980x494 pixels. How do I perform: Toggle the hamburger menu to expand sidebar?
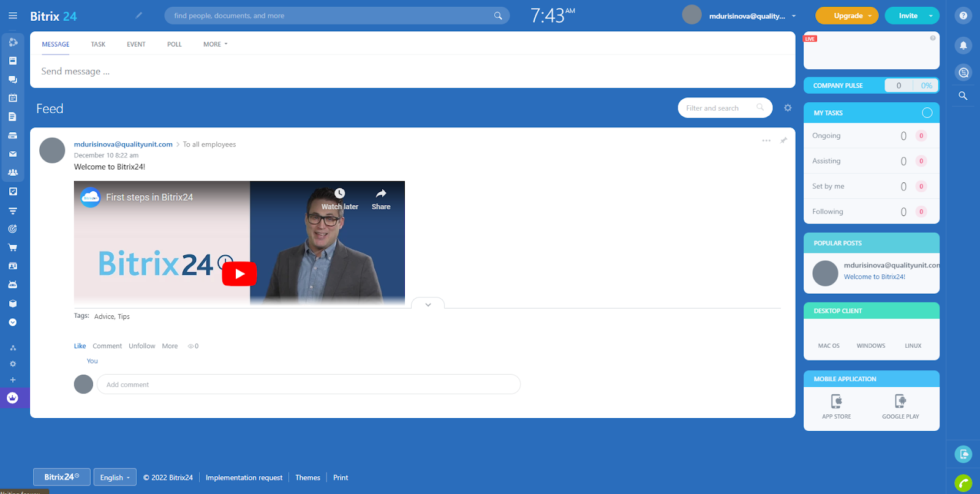coord(13,16)
